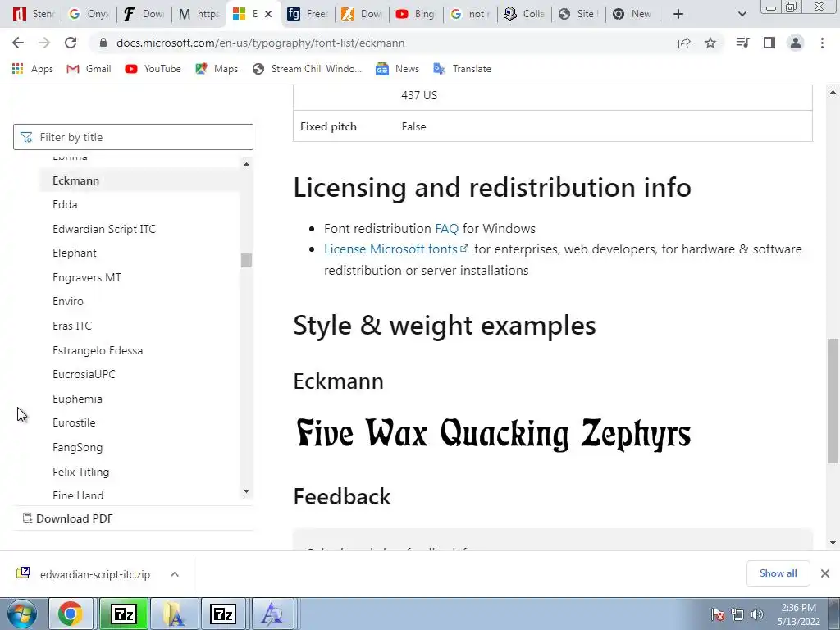Click the main page scrollbar thumb
Image resolution: width=840 pixels, height=630 pixels.
(x=833, y=400)
